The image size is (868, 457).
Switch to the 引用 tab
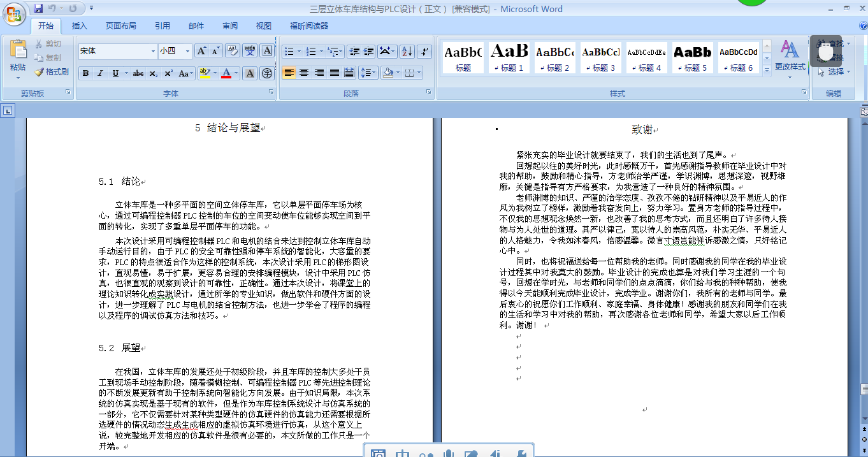coord(163,26)
